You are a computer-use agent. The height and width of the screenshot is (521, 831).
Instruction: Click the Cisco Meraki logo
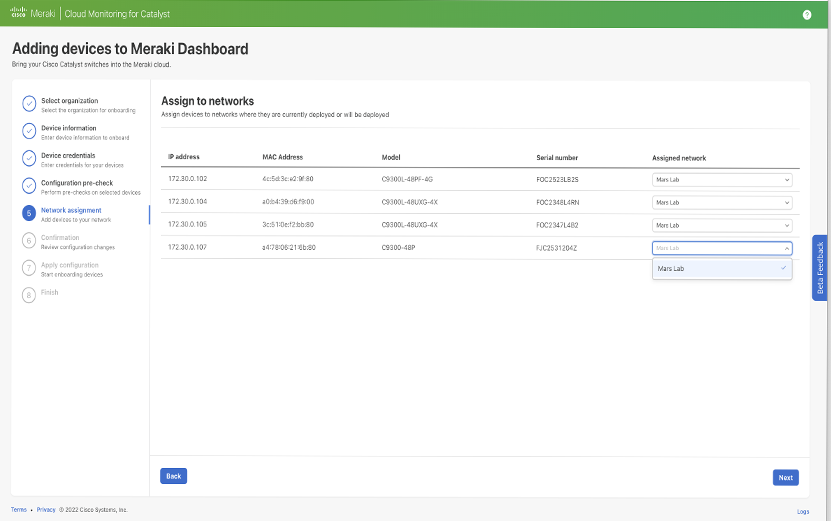tap(32, 13)
